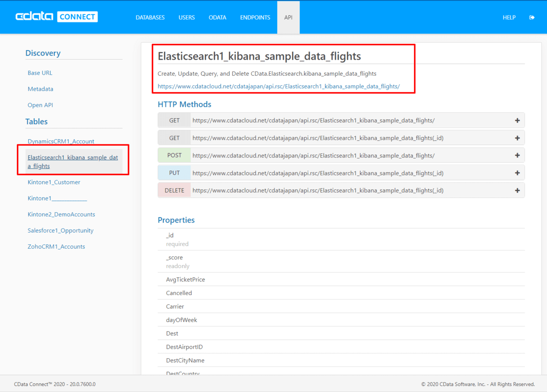Screen dimensions: 547x392
Task: Expand the PUT method plus icon
Action: pyautogui.click(x=517, y=173)
